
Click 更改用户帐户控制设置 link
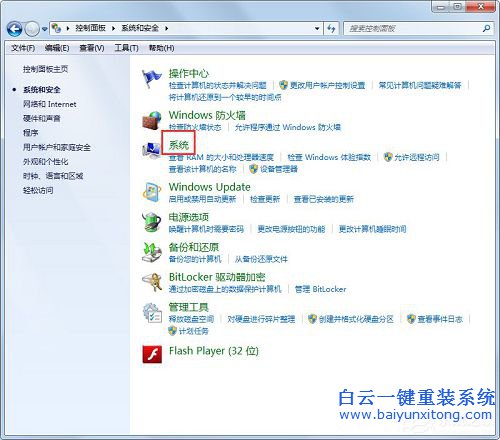click(x=327, y=86)
